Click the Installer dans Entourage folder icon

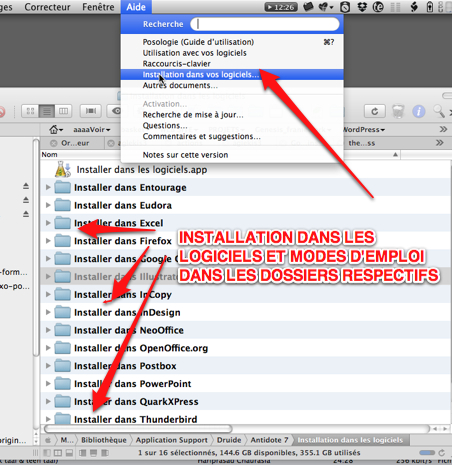(x=62, y=187)
